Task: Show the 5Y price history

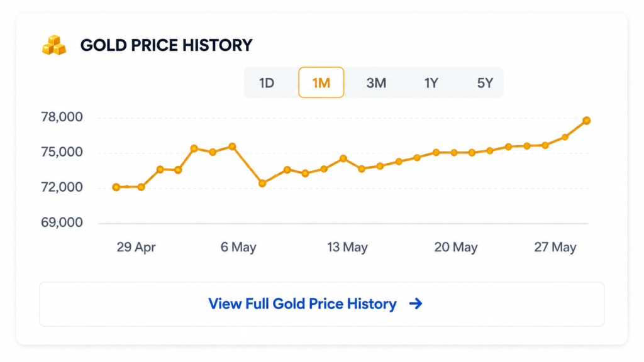Action: pos(485,83)
